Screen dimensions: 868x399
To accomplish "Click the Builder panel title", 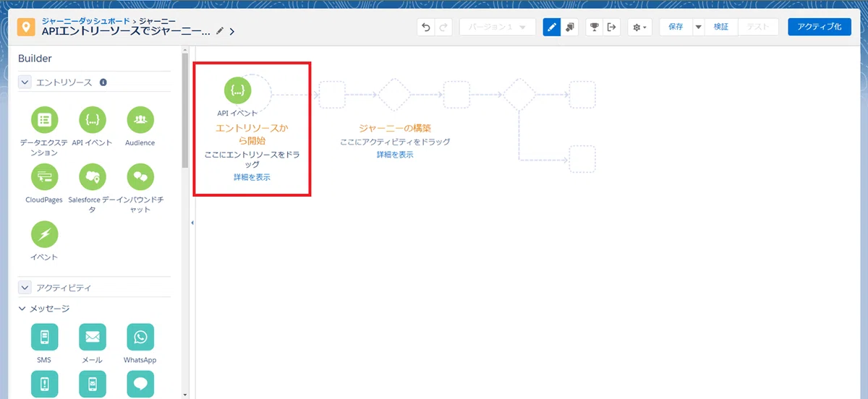I will pyautogui.click(x=35, y=59).
